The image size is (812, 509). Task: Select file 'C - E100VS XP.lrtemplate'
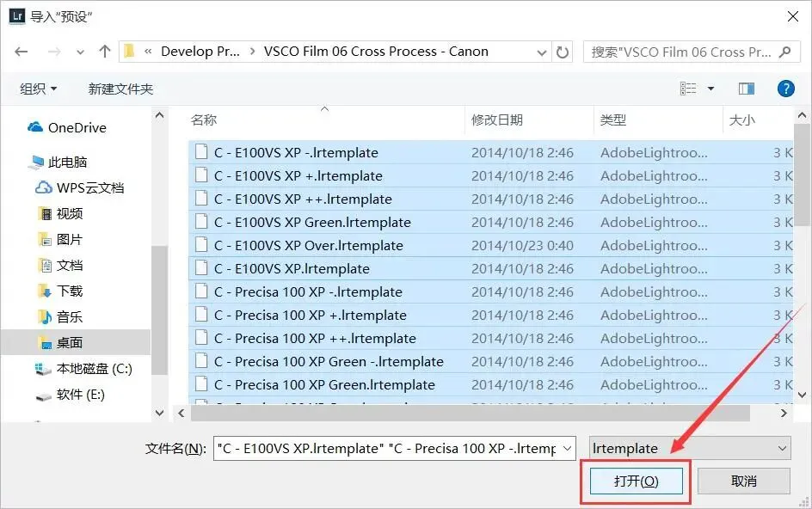coord(491,269)
